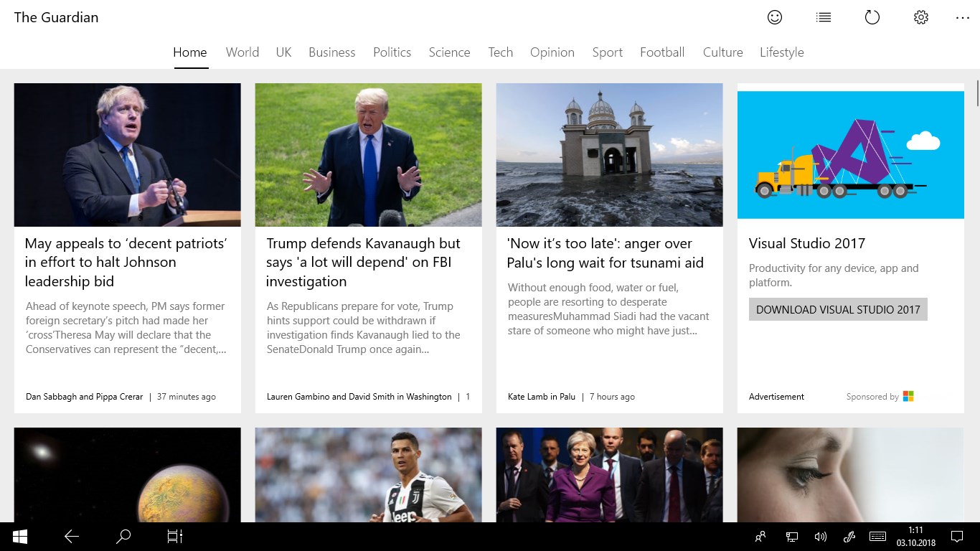Image resolution: width=980 pixels, height=551 pixels.
Task: Click Ahead of keynote speech summary text
Action: 126,328
